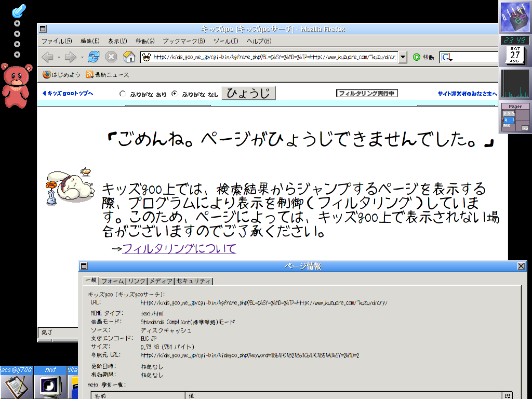Click the Firefox Forward arrow button

pyautogui.click(x=70, y=57)
